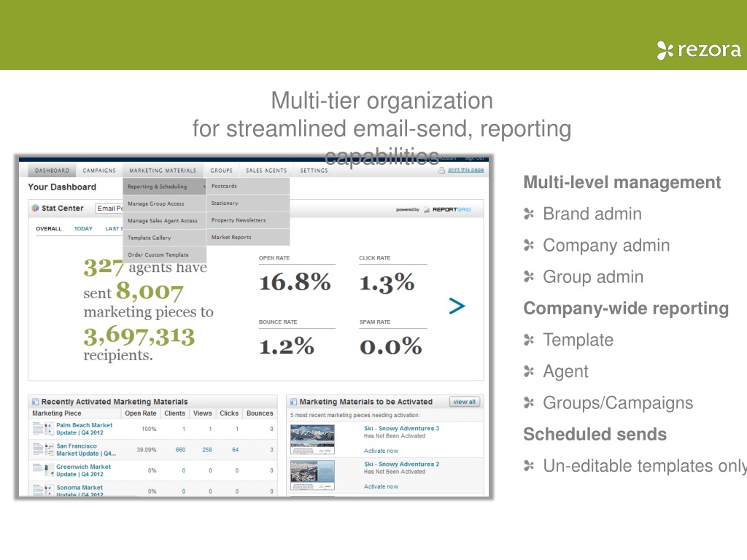
Task: Open the Email dropdown in Stat Center
Action: click(x=109, y=209)
